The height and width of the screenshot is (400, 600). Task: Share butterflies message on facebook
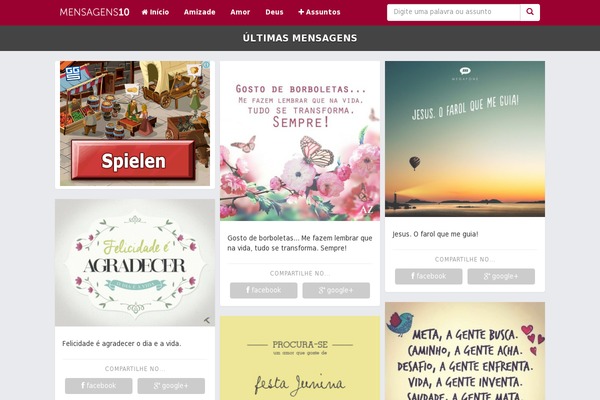tap(264, 290)
